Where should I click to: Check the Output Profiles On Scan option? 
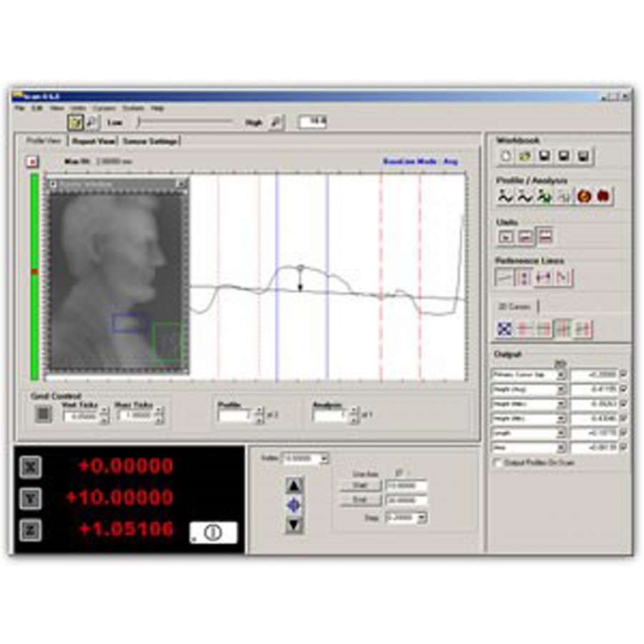(499, 462)
